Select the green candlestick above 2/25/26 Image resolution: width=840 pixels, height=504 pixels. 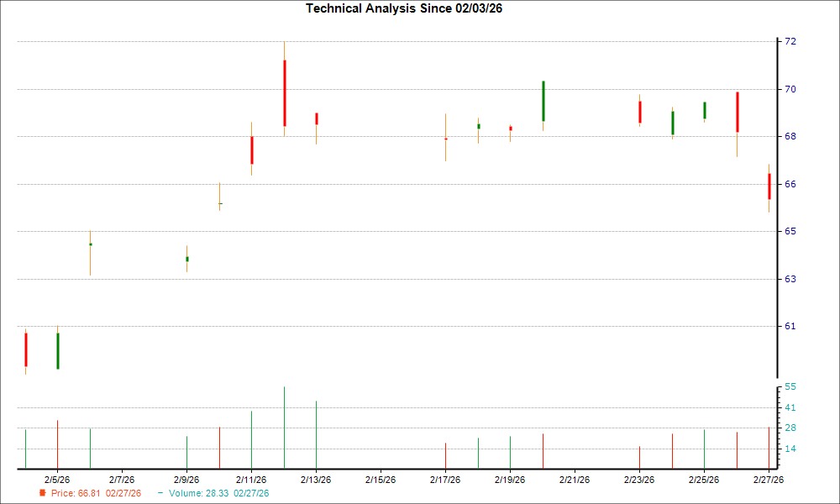pyautogui.click(x=704, y=109)
